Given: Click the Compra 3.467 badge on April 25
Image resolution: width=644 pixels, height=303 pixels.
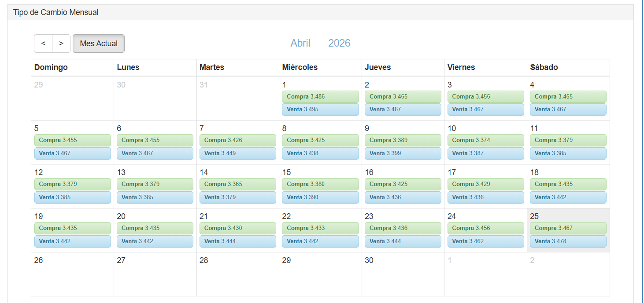Looking at the screenshot, I should [568, 228].
